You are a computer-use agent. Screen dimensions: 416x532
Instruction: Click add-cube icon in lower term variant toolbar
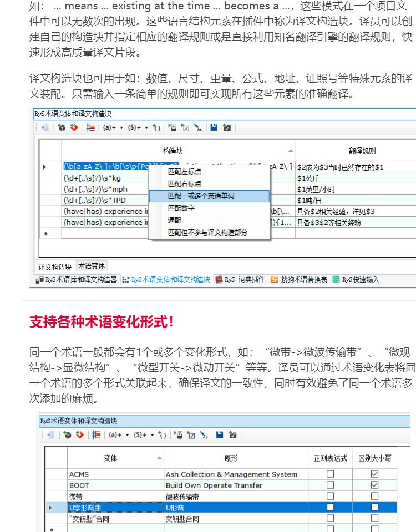pos(67,435)
